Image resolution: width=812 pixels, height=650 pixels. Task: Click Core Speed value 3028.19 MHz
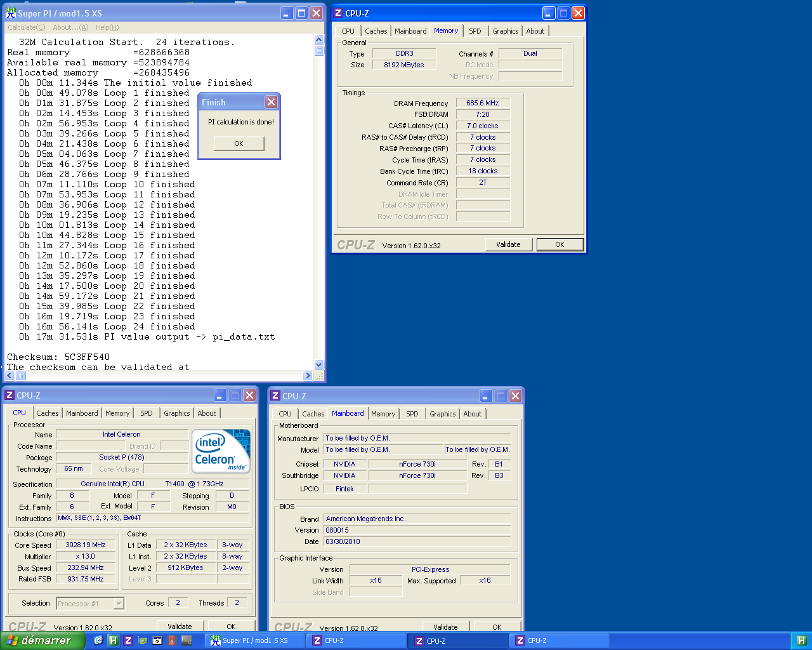86,545
